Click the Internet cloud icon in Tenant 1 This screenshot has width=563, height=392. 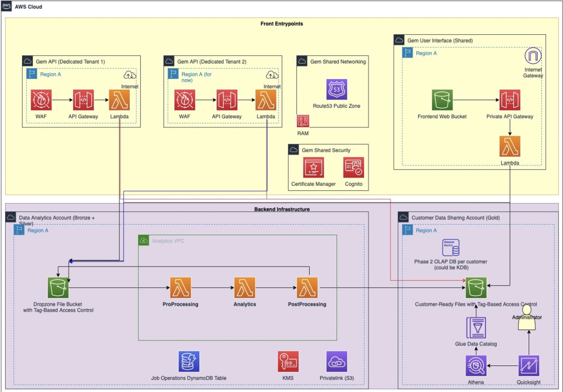[x=130, y=75]
